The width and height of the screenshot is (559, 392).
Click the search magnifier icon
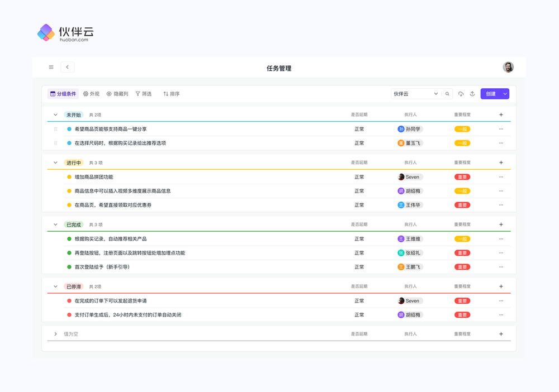(x=447, y=94)
